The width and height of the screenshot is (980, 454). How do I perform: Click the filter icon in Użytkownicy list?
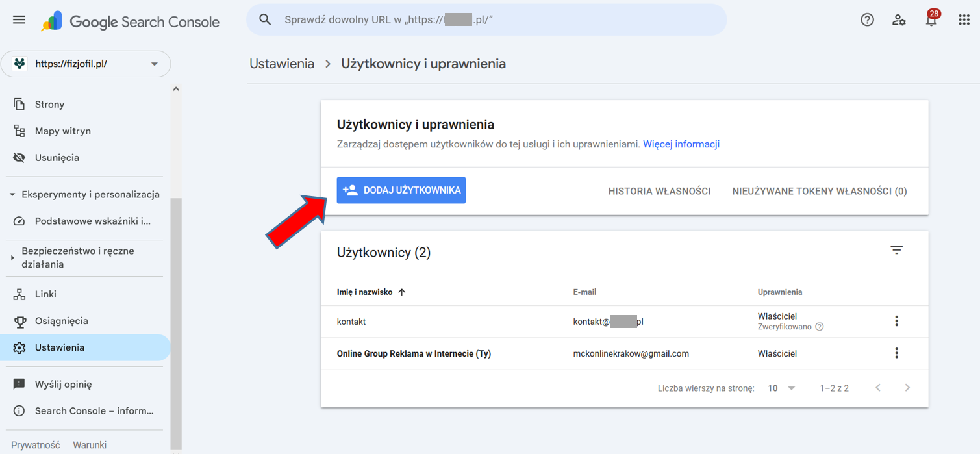[896, 251]
